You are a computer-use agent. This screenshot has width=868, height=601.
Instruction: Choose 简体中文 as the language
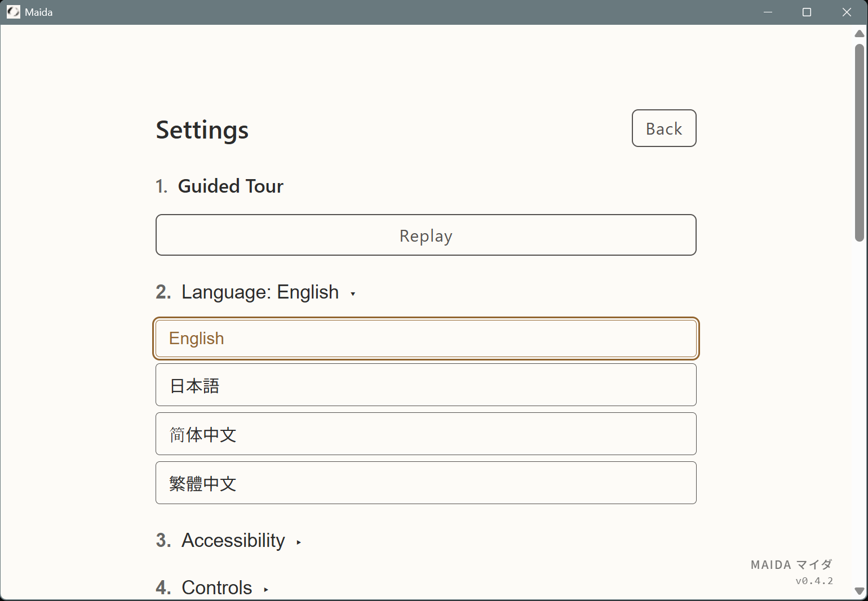point(426,434)
